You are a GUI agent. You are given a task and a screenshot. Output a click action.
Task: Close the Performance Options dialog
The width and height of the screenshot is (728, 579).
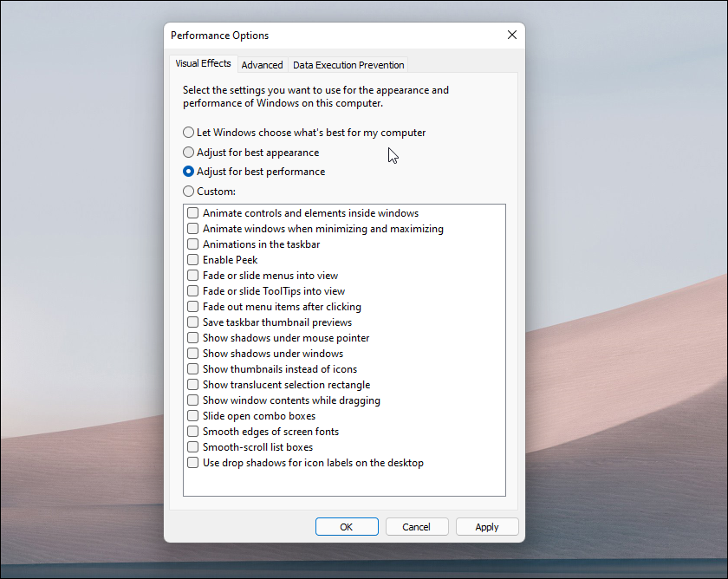[x=512, y=35]
